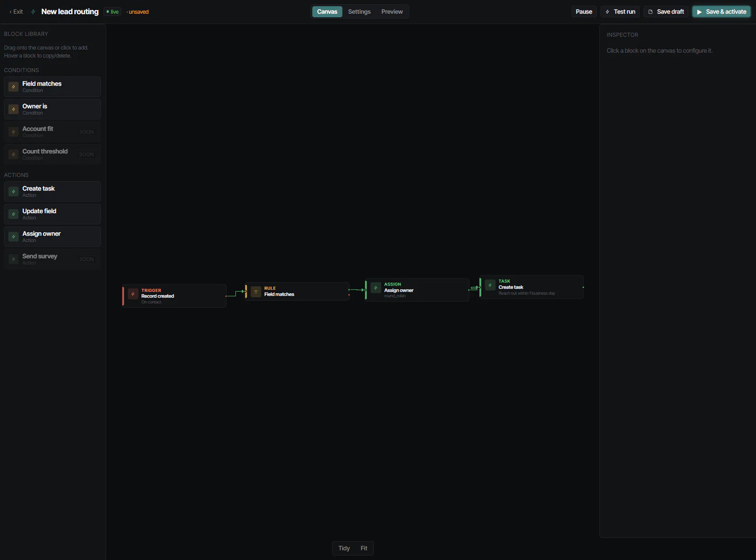Click the lightning icon beside New lead routing title

point(33,12)
